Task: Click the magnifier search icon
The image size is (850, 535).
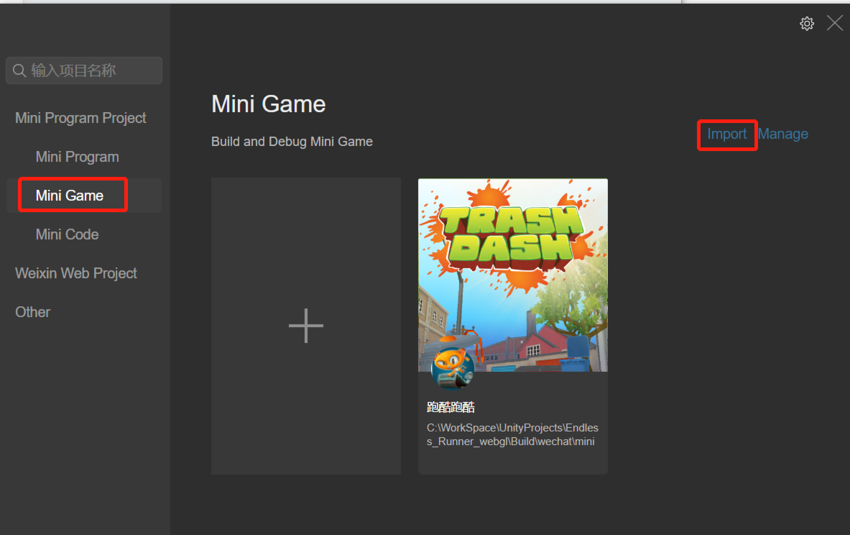Action: click(19, 71)
